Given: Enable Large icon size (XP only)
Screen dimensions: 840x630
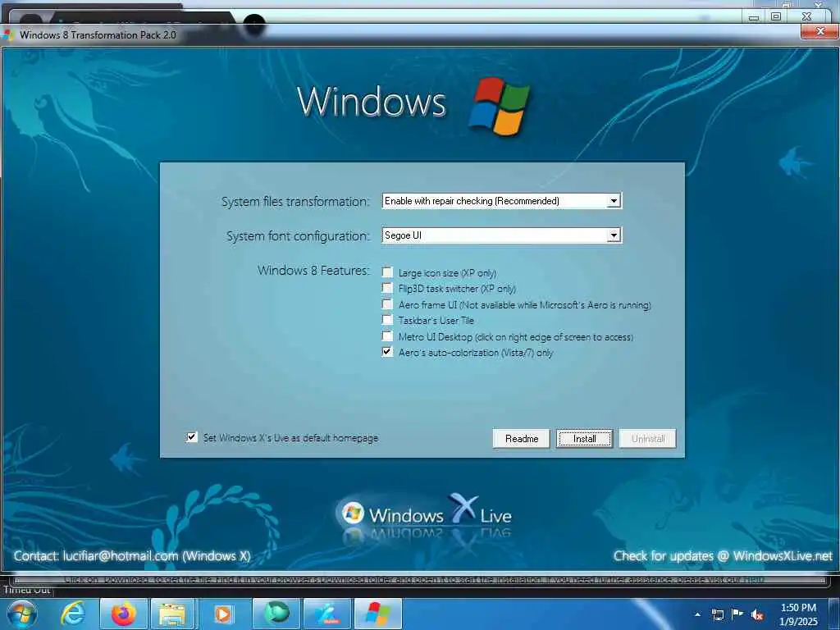Looking at the screenshot, I should [387, 272].
